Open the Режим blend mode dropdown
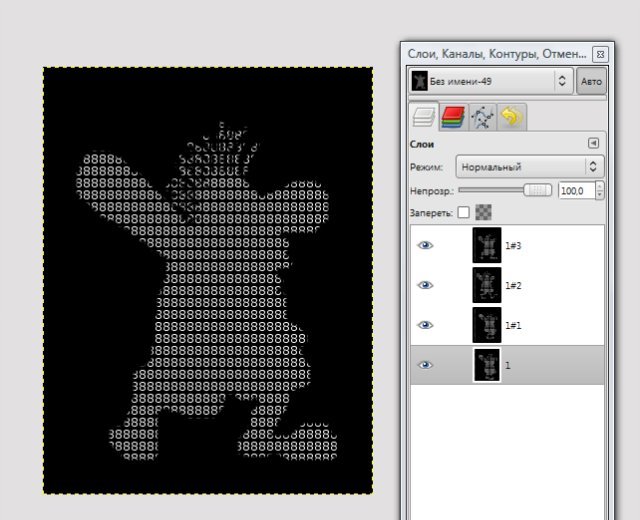The image size is (640, 520). 529,167
